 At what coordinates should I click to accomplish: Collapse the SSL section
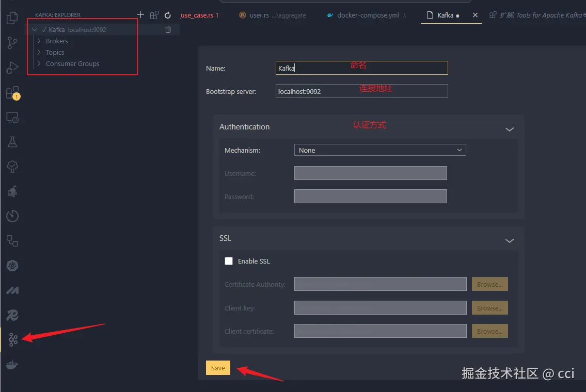[x=510, y=240]
